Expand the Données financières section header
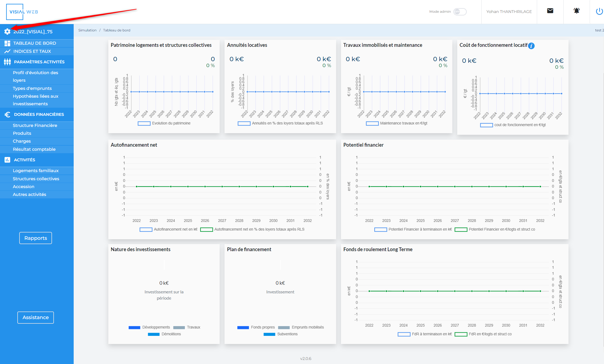The image size is (604, 364). tap(39, 114)
